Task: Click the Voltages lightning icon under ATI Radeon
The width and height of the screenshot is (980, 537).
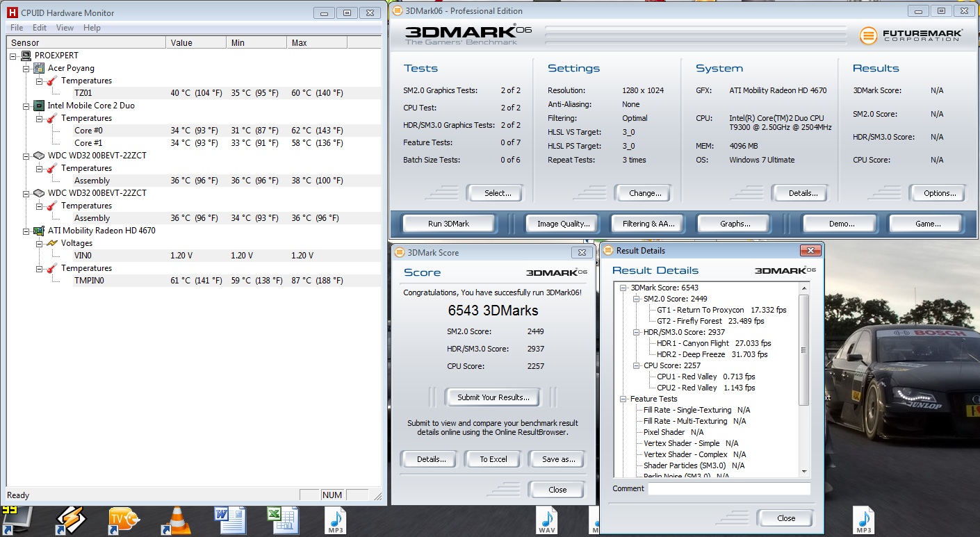Action: tap(52, 243)
